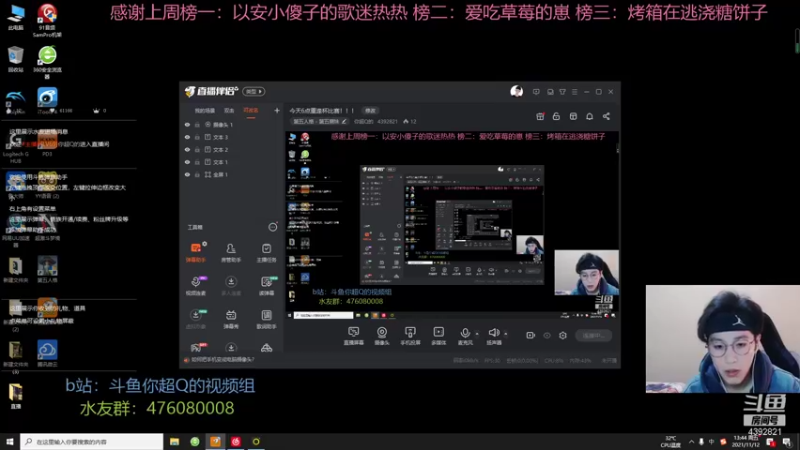Toggle lock on 文本 3 layer
Image resolution: width=800 pixels, height=450 pixels.
pyautogui.click(x=197, y=137)
